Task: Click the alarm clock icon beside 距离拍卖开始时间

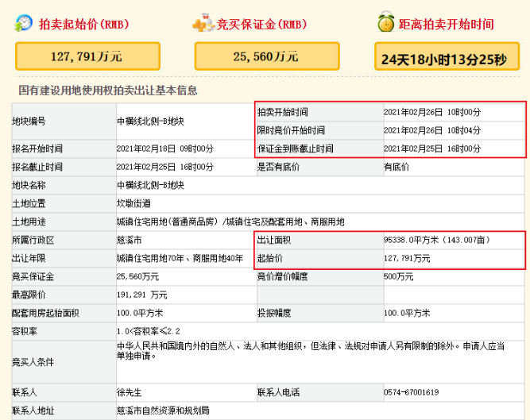Action: point(386,22)
